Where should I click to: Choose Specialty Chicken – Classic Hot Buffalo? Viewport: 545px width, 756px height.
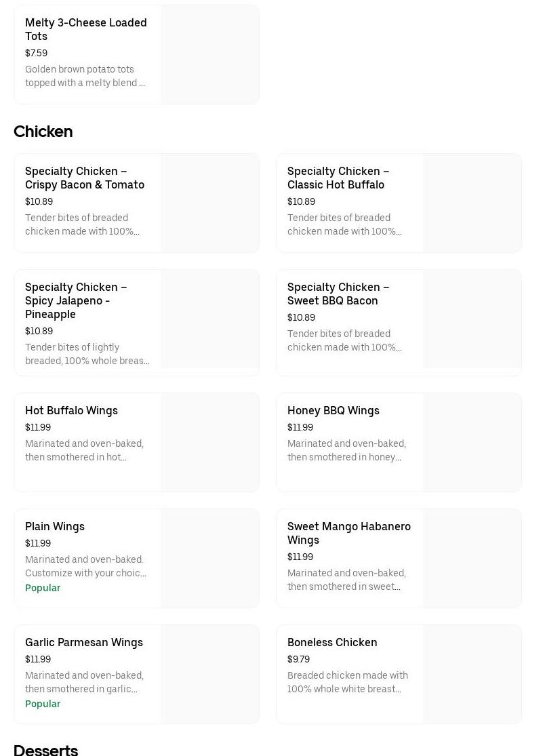[338, 178]
